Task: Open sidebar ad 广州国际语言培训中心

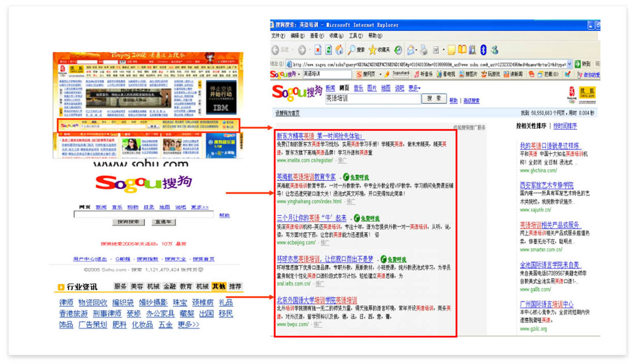Action: (x=547, y=304)
